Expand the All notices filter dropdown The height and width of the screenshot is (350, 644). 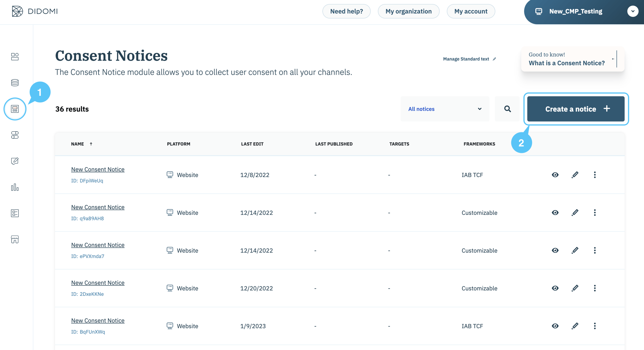pyautogui.click(x=445, y=109)
